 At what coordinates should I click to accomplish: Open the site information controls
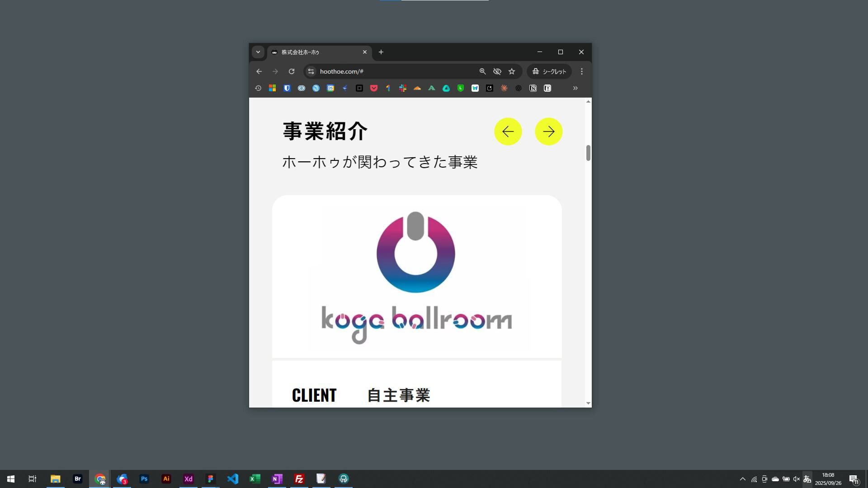tap(311, 71)
